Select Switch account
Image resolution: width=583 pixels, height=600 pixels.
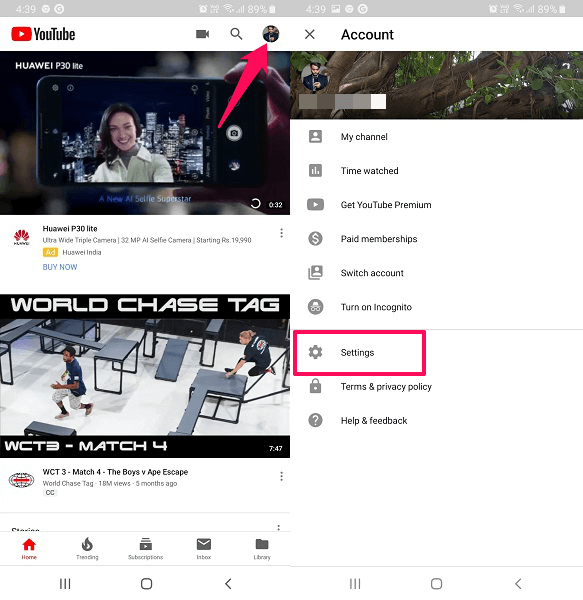click(x=436, y=273)
